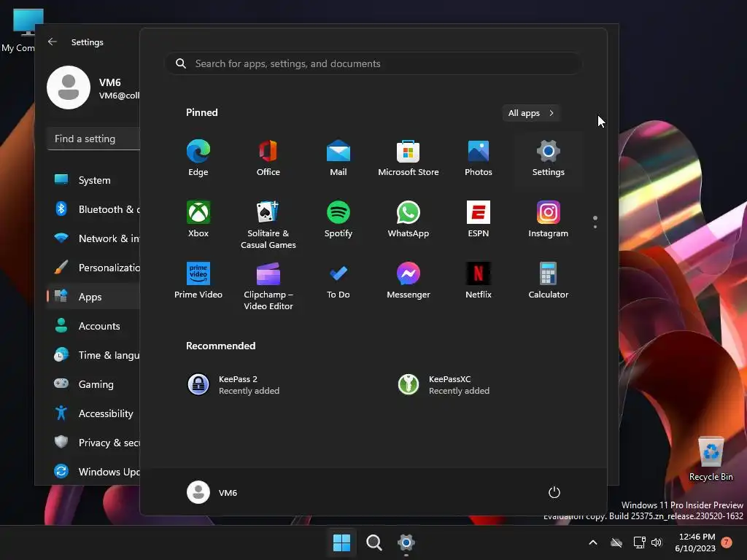Open the clock and date panel

tap(695, 542)
